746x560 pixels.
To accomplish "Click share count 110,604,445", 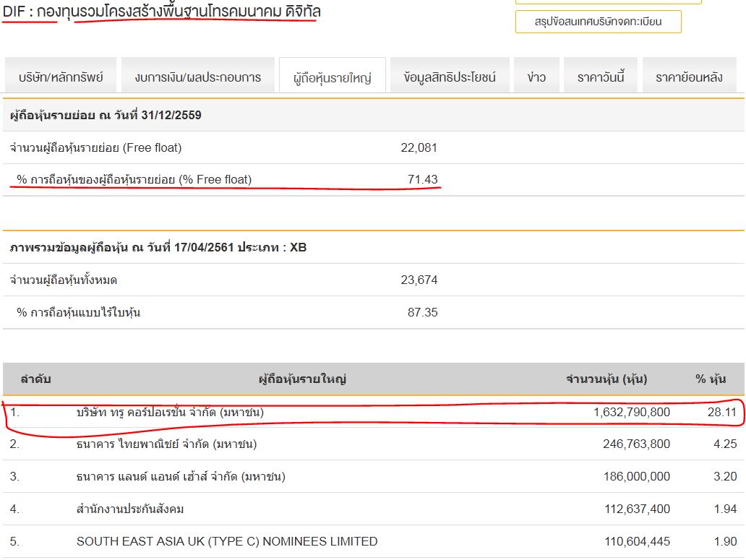I will tap(637, 541).
